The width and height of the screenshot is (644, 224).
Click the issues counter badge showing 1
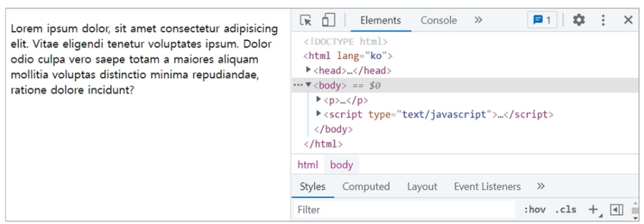point(542,20)
